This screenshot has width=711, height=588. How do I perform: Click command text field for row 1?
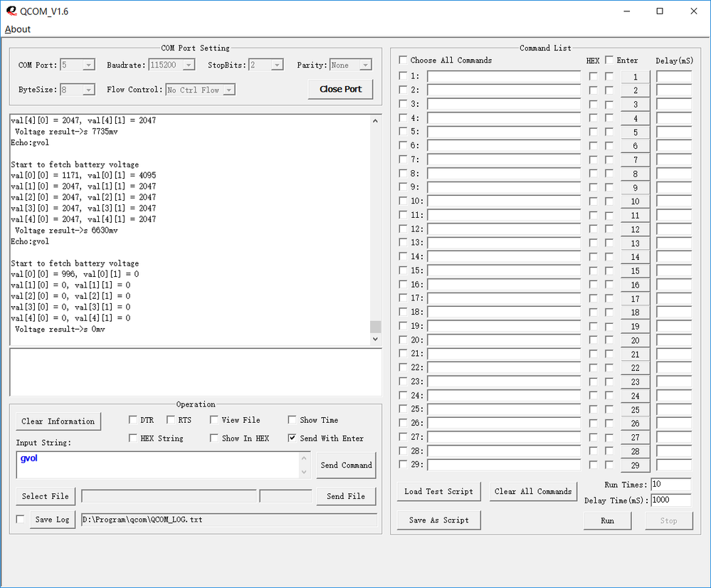(x=504, y=77)
